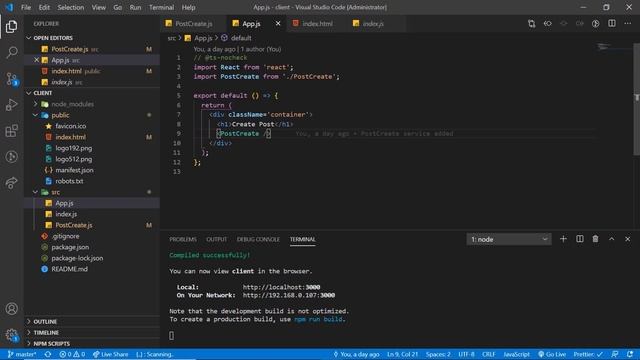
Task: Click the toggle file blame icon
Action: tap(596, 24)
